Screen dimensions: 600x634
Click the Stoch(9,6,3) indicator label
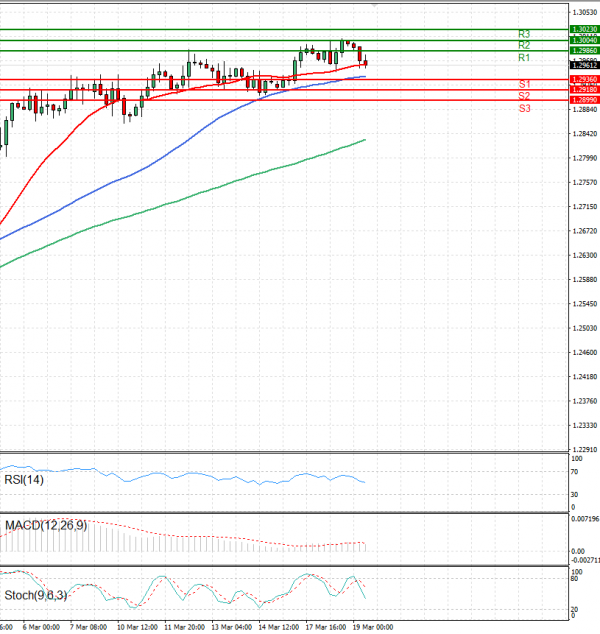pyautogui.click(x=36, y=595)
